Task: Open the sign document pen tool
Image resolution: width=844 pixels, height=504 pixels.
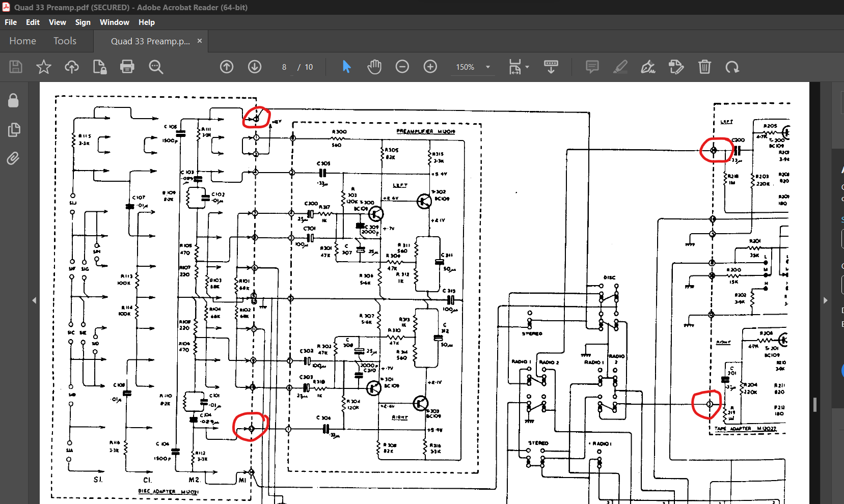Action: pyautogui.click(x=648, y=67)
